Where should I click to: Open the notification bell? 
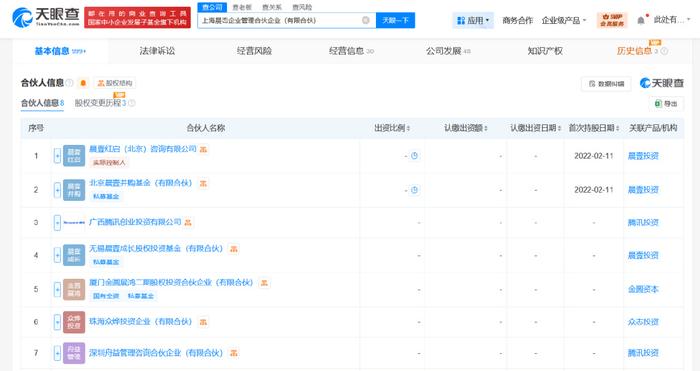641,21
